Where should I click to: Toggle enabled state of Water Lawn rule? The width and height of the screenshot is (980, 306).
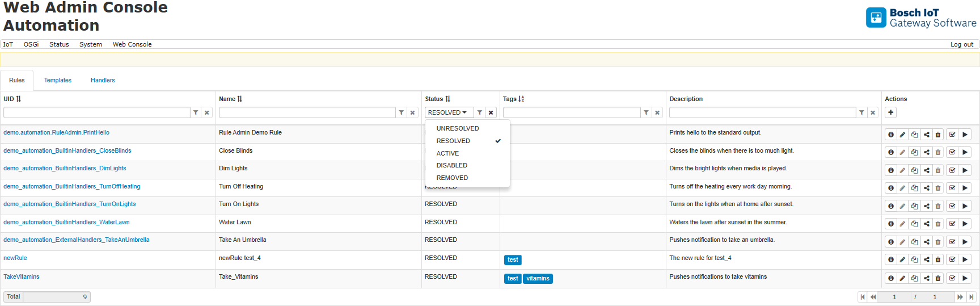click(952, 224)
